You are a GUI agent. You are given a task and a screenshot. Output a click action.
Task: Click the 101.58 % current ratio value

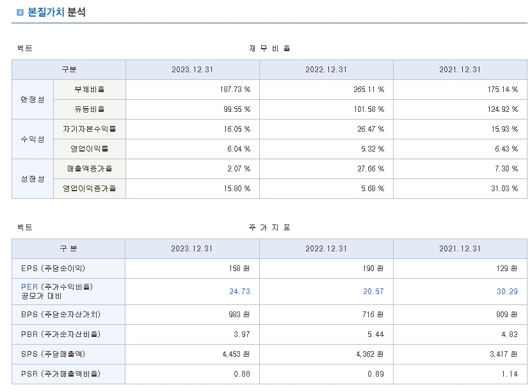click(x=369, y=109)
